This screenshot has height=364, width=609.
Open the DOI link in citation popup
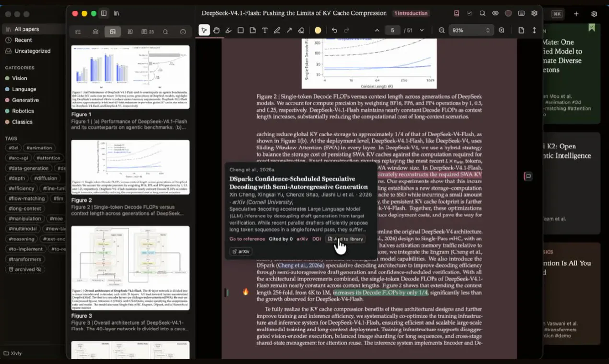click(316, 239)
